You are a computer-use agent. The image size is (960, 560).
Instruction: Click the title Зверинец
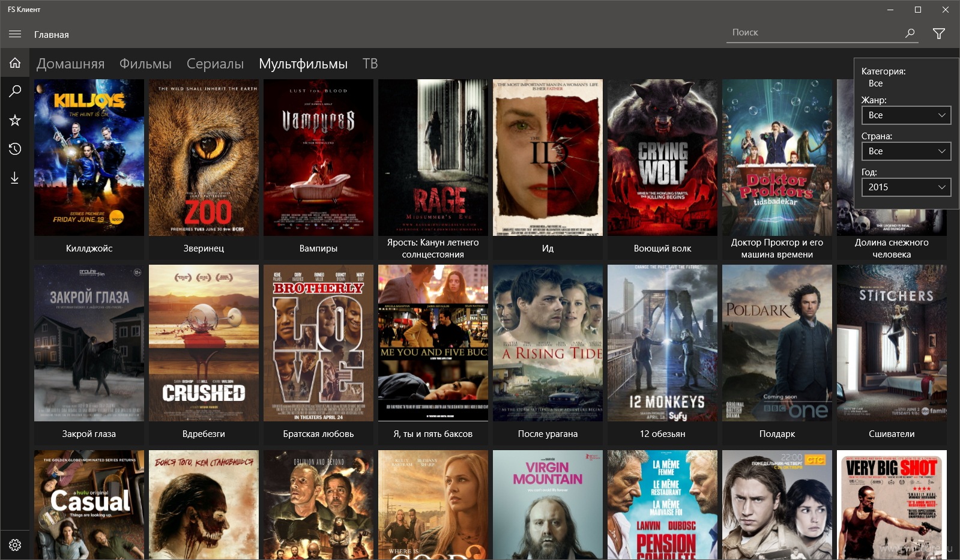(x=204, y=248)
